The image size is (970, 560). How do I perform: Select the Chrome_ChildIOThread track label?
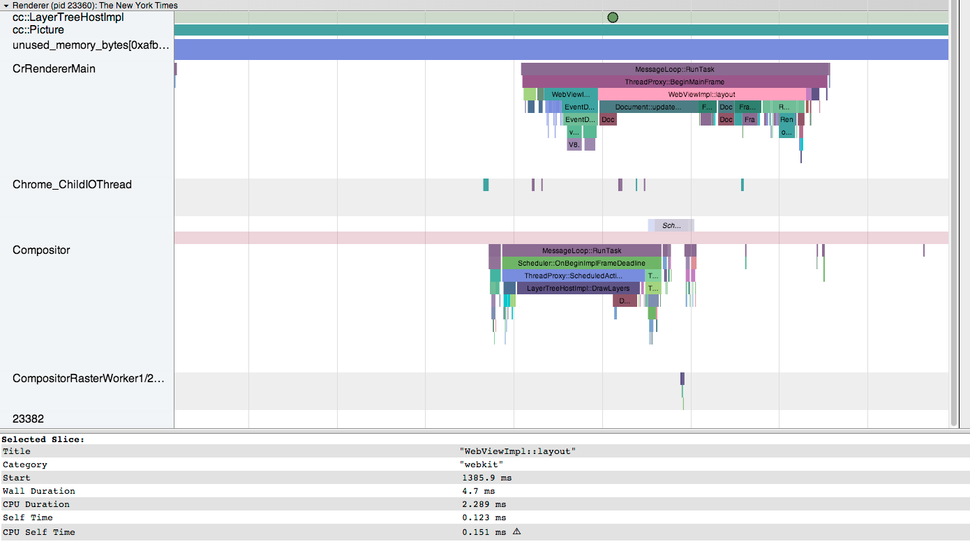pyautogui.click(x=72, y=185)
